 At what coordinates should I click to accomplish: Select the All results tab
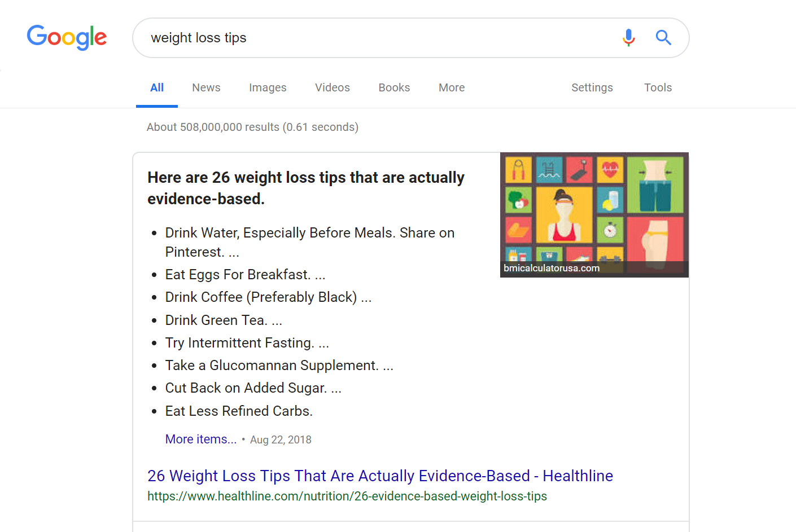coord(156,87)
